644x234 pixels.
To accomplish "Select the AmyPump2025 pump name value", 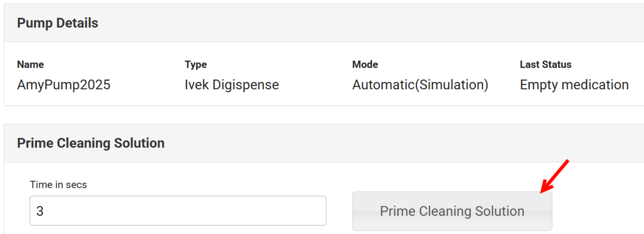I will point(64,85).
